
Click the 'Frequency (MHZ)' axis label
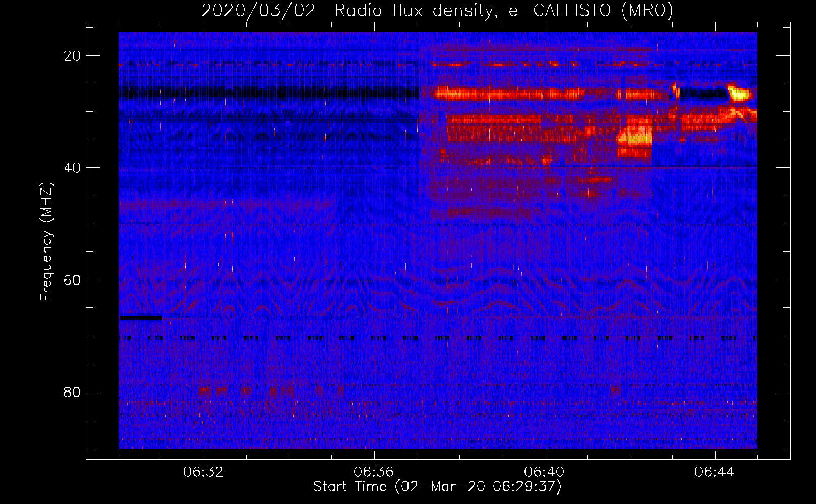(46, 242)
